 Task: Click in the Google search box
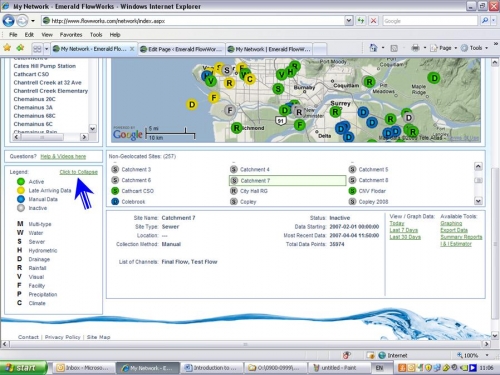430,21
